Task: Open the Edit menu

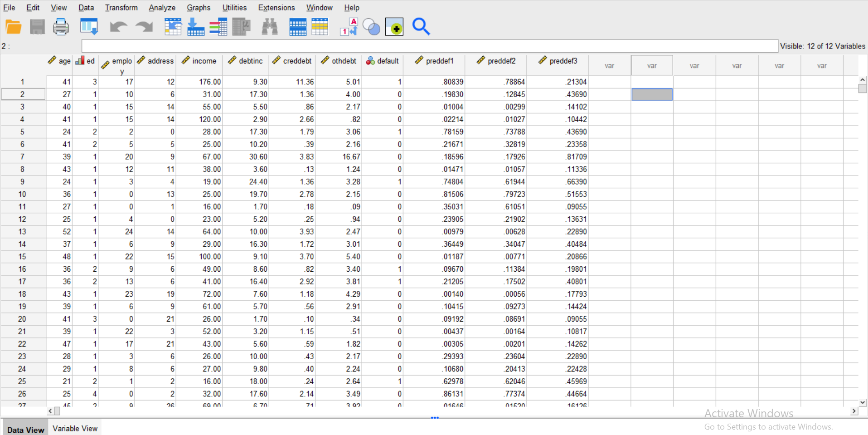Action: tap(33, 8)
